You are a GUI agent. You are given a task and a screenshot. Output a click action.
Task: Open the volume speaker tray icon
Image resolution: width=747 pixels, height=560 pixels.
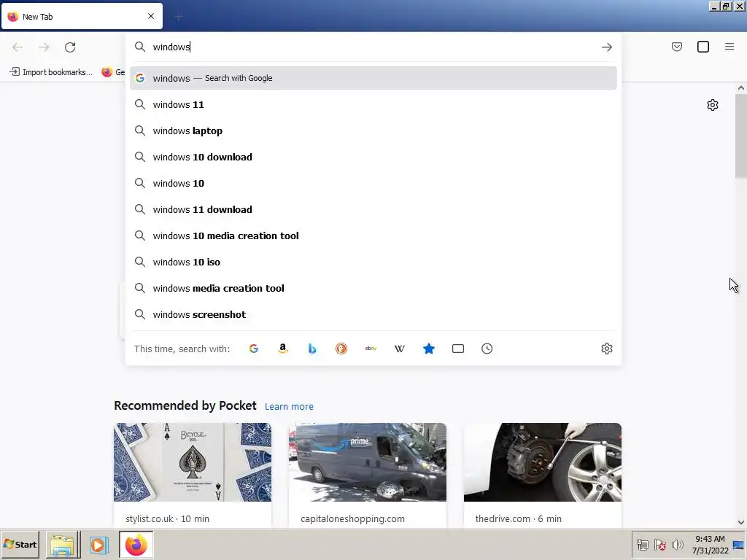[677, 544]
